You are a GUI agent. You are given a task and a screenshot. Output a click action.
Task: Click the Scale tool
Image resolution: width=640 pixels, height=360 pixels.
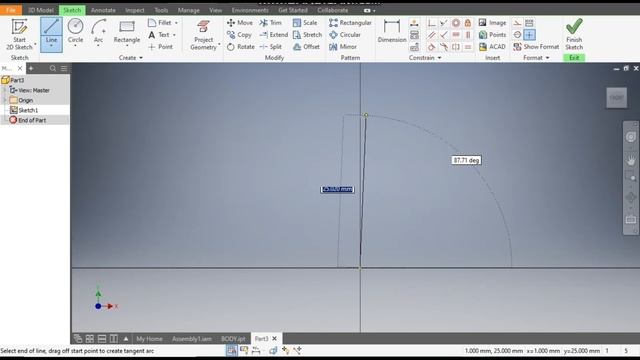[305, 23]
